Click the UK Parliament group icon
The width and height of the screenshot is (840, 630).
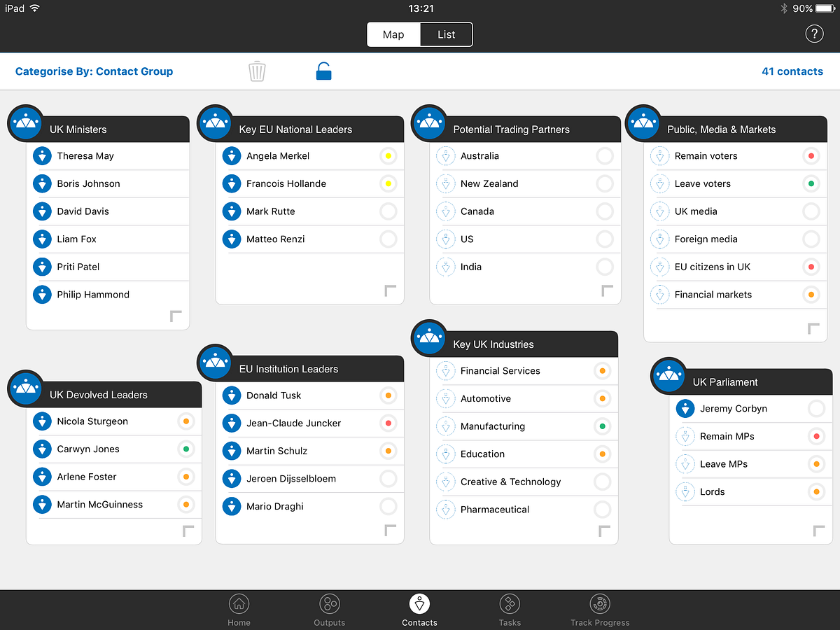click(x=669, y=376)
